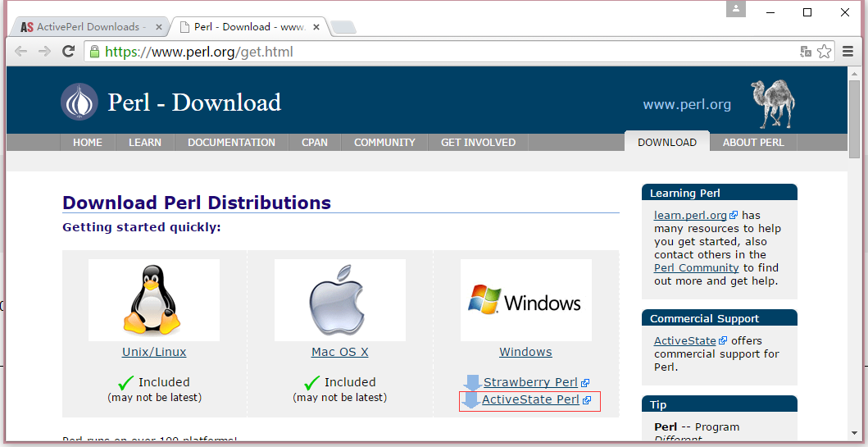Open the ABOUT PERL page
The image size is (868, 447).
[753, 143]
